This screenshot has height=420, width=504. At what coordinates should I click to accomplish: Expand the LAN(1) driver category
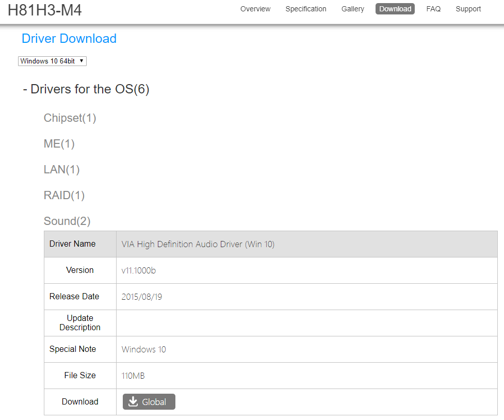click(61, 169)
